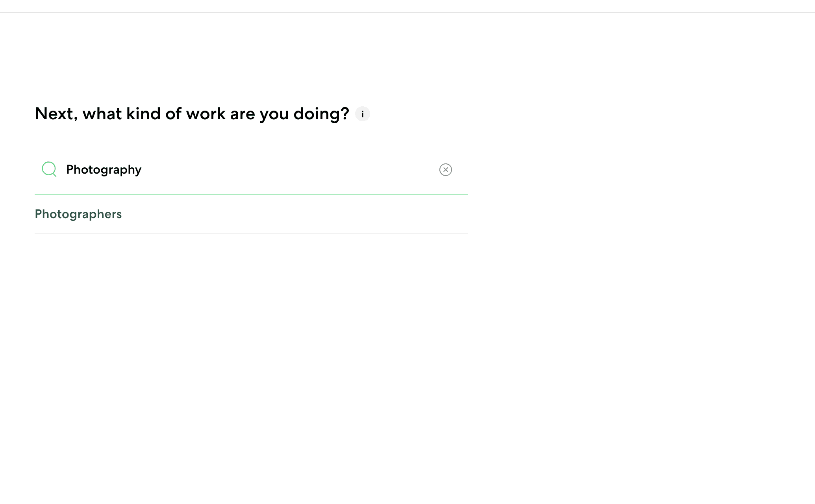Open the Photographers autocomplete entry
This screenshot has width=815, height=504.
pyautogui.click(x=251, y=214)
